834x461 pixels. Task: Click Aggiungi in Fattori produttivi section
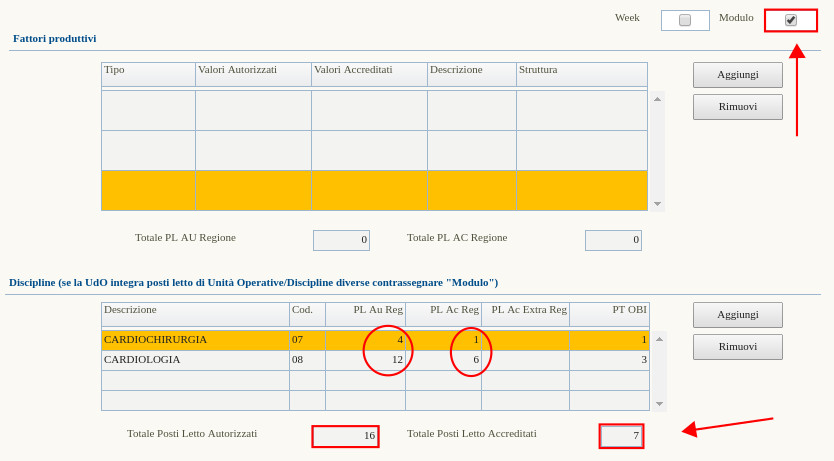click(737, 75)
